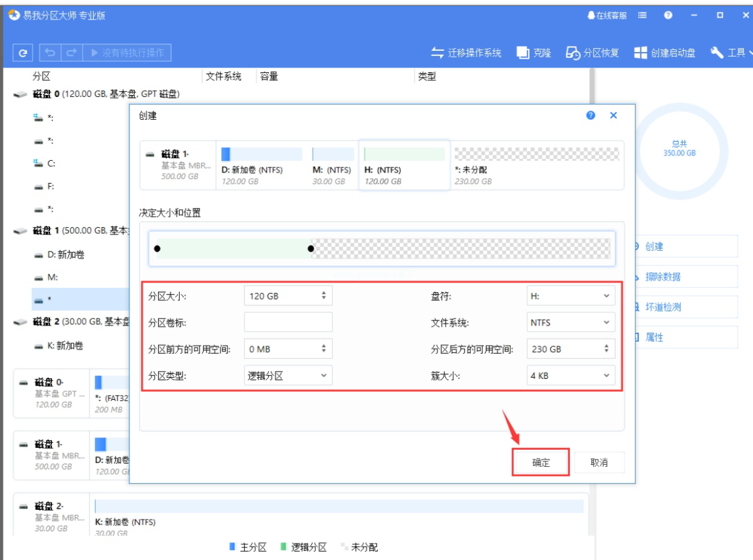Click the 取消 cancel button
The image size is (753, 560).
pyautogui.click(x=599, y=462)
